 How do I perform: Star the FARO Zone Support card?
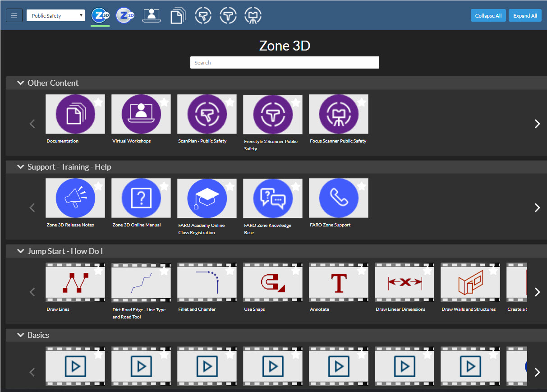pos(362,186)
